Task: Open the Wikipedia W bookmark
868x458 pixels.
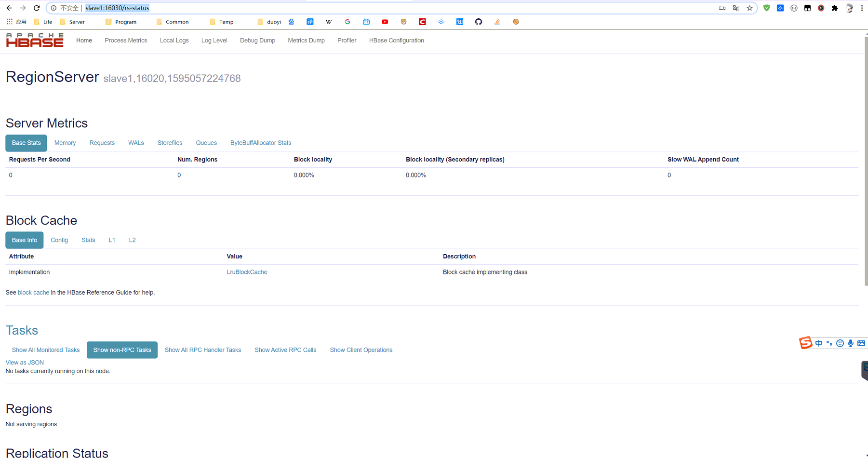Action: pyautogui.click(x=329, y=22)
